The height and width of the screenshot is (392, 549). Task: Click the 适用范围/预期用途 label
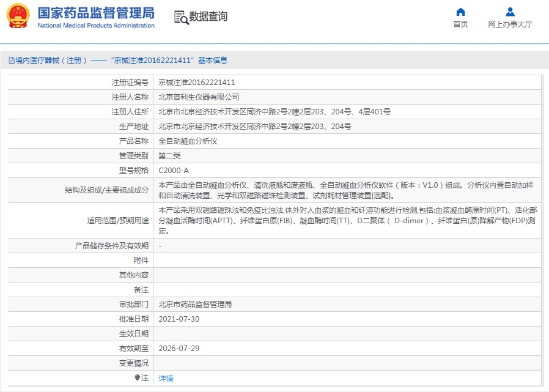pyautogui.click(x=118, y=221)
